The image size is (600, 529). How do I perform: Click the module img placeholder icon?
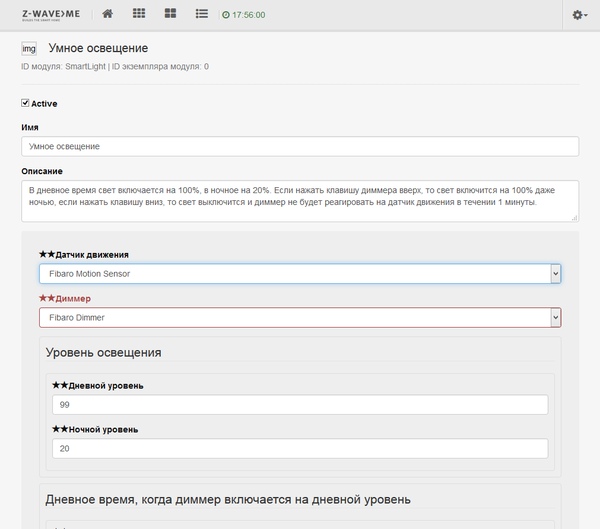[x=28, y=48]
